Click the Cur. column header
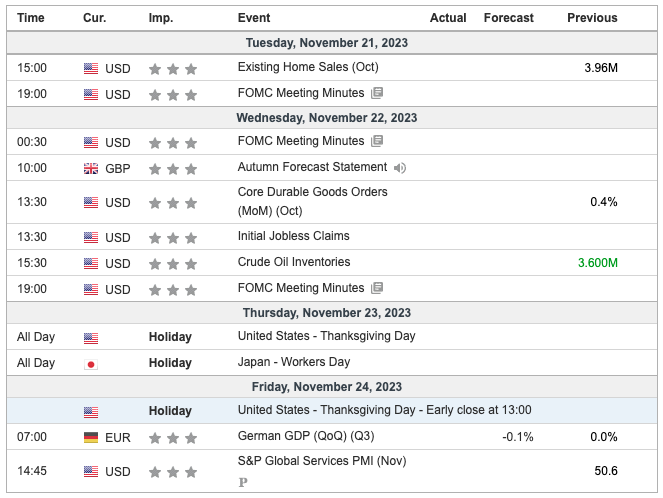663x498 pixels. tap(95, 18)
